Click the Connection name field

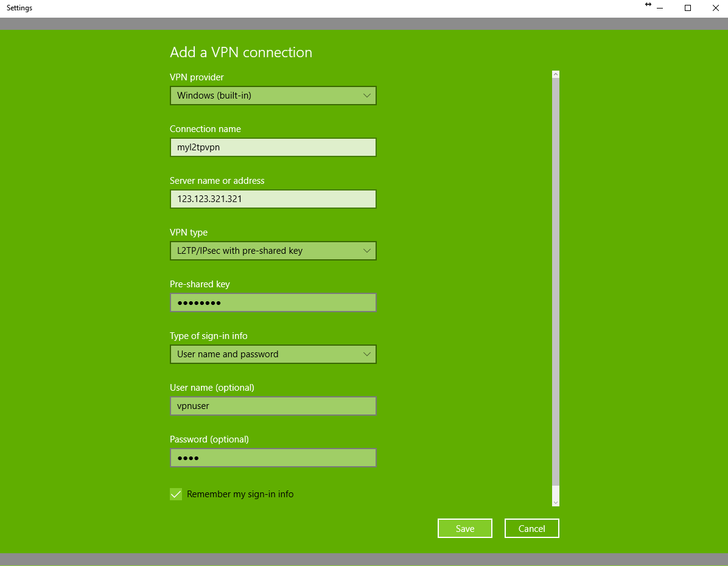pyautogui.click(x=273, y=147)
